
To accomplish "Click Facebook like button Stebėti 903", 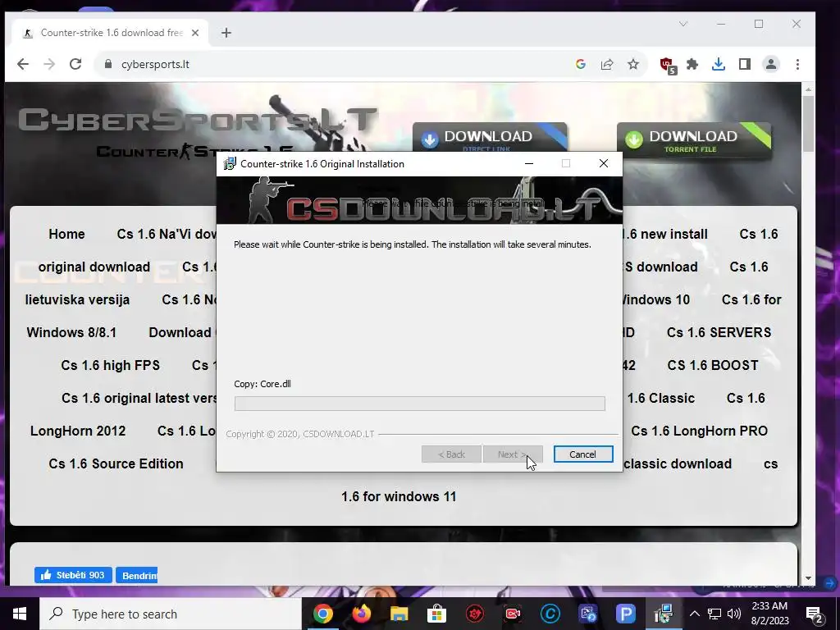I will click(73, 575).
